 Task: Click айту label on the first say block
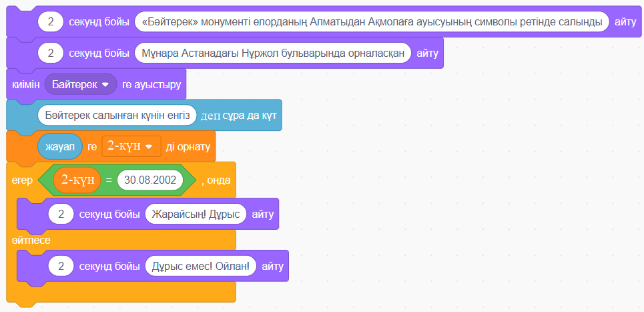625,22
